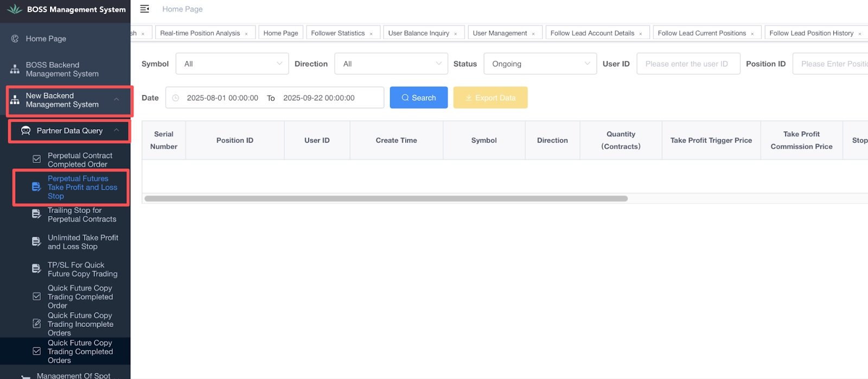Screen dimensions: 868x379
Task: Click the BOSS Backend Management System icon
Action: pos(15,70)
